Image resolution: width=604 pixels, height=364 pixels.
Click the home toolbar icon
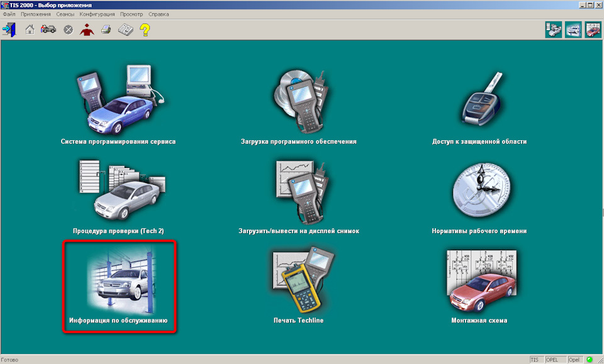(x=30, y=30)
